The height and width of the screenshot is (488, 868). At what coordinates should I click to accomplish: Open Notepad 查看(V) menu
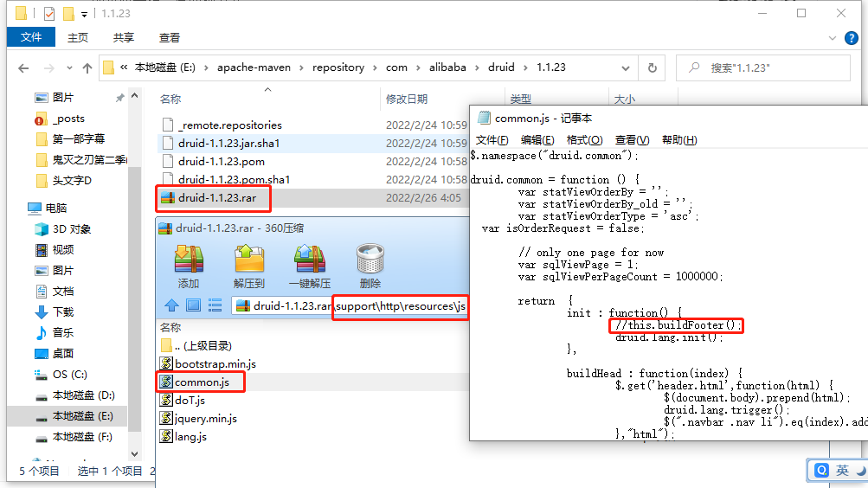pos(632,140)
